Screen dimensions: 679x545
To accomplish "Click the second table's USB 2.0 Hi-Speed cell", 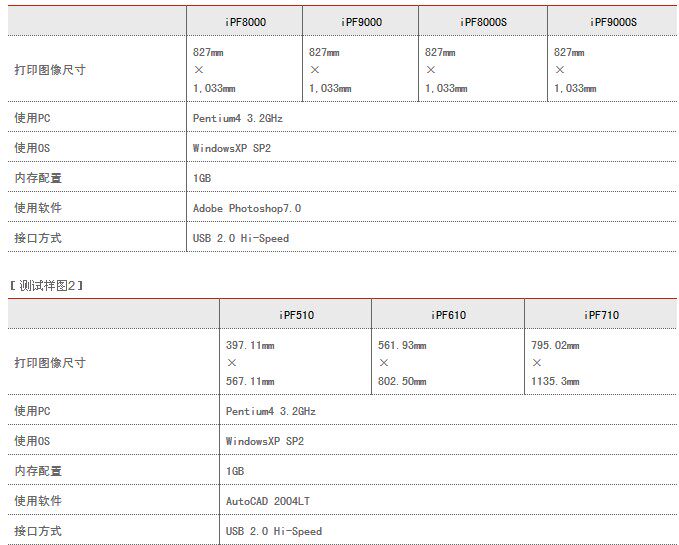I will [274, 531].
